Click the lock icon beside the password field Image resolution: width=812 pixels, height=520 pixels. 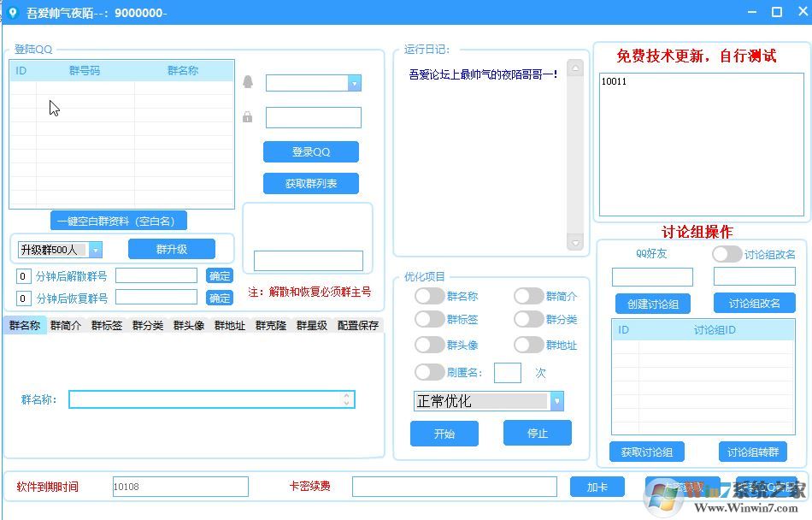247,116
